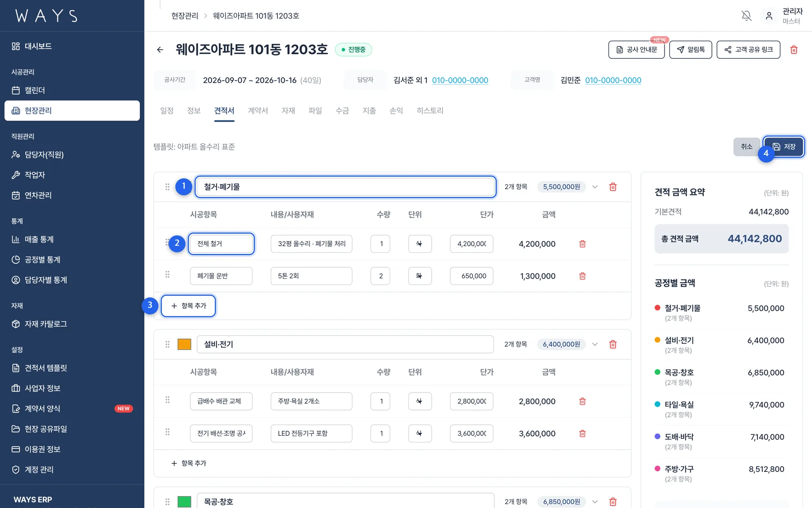Delete the 급배수 배관 교체 row
The height and width of the screenshot is (508, 812).
(582, 401)
